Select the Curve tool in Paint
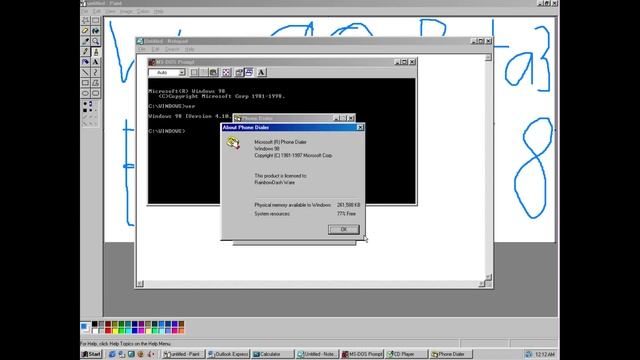Screen dimensions: 640x360 [96, 72]
